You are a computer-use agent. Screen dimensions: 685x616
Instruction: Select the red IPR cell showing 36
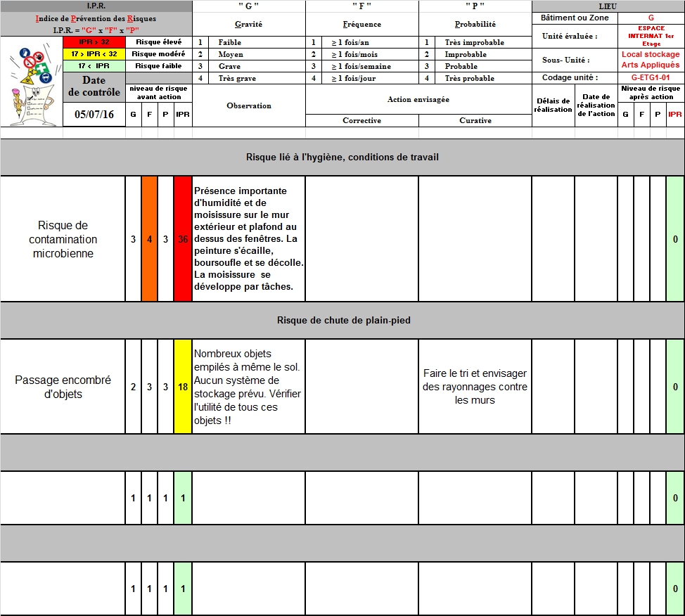click(183, 239)
